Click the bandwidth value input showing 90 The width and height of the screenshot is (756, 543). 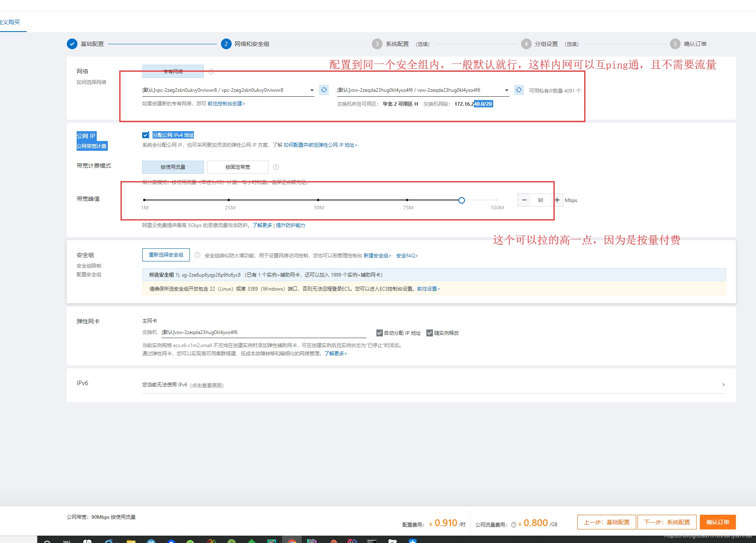point(540,200)
